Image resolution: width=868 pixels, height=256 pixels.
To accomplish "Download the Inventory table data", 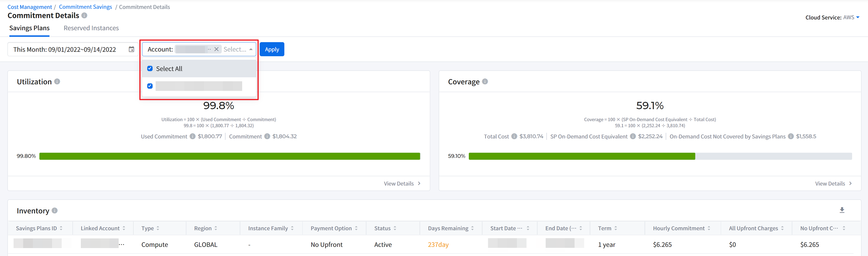I will [x=842, y=210].
